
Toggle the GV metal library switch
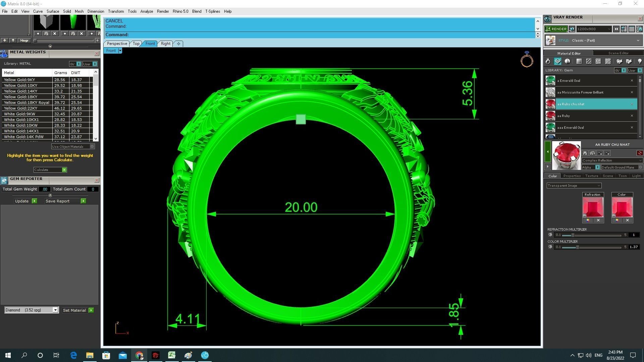click(x=78, y=64)
